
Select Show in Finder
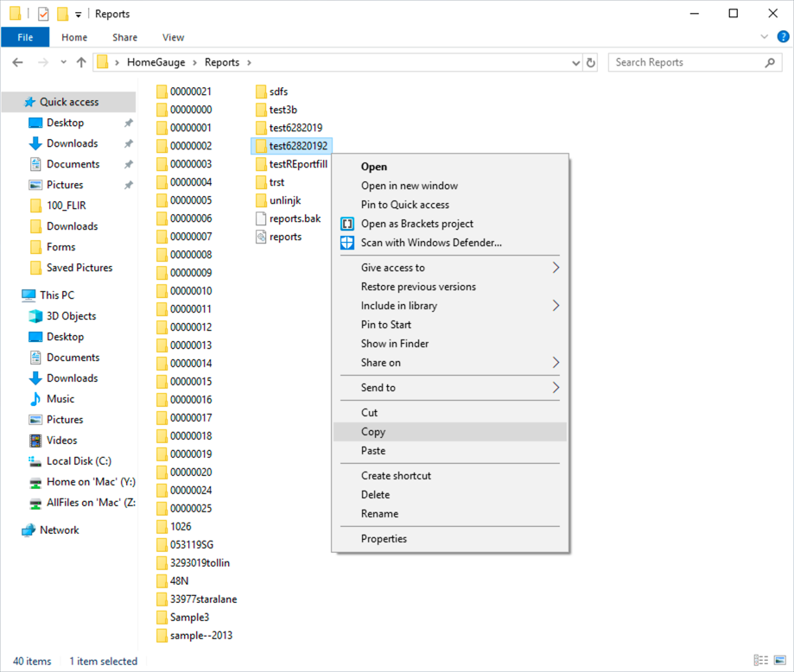click(x=449, y=344)
